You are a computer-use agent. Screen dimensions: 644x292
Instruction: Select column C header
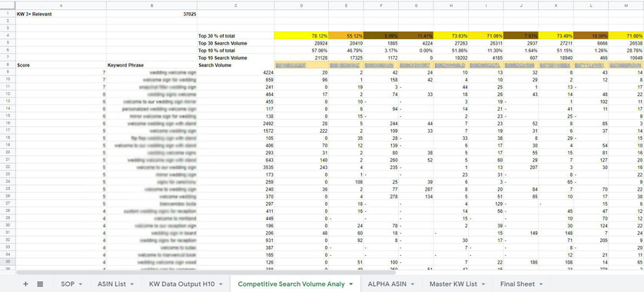(236, 5)
